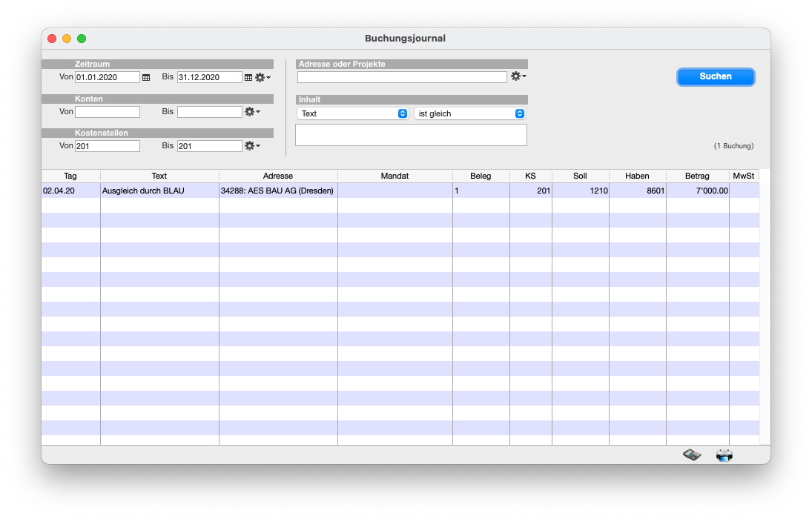Click the Inhalt search text box
This screenshot has width=812, height=519.
411,135
